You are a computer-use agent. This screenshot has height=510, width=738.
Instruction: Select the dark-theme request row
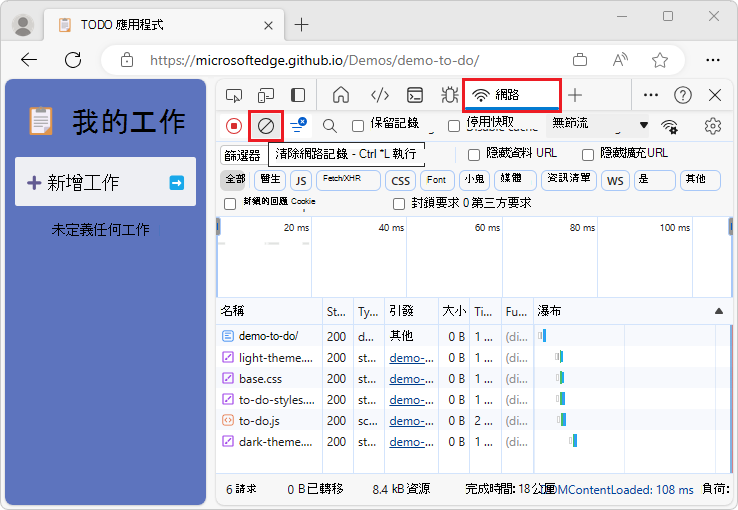pyautogui.click(x=473, y=442)
